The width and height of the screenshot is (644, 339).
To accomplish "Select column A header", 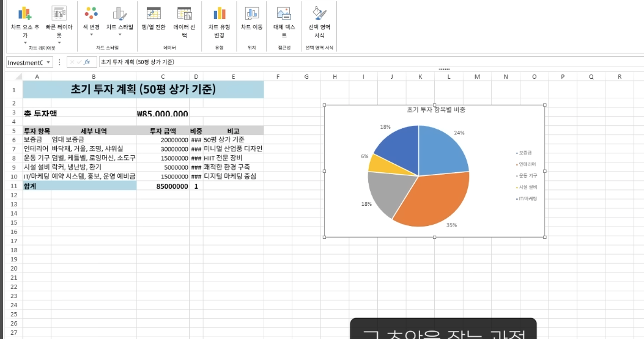I will 37,76.
